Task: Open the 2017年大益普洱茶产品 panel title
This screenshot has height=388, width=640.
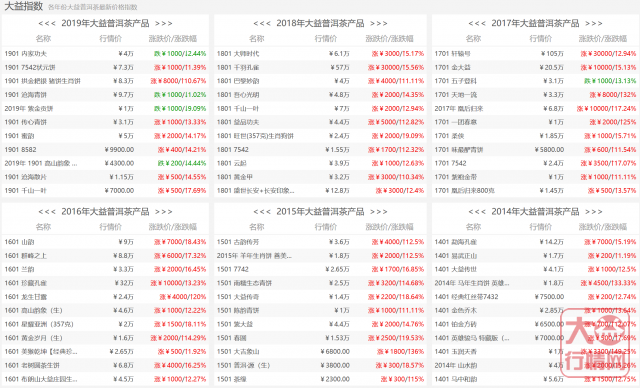Action: click(x=535, y=23)
